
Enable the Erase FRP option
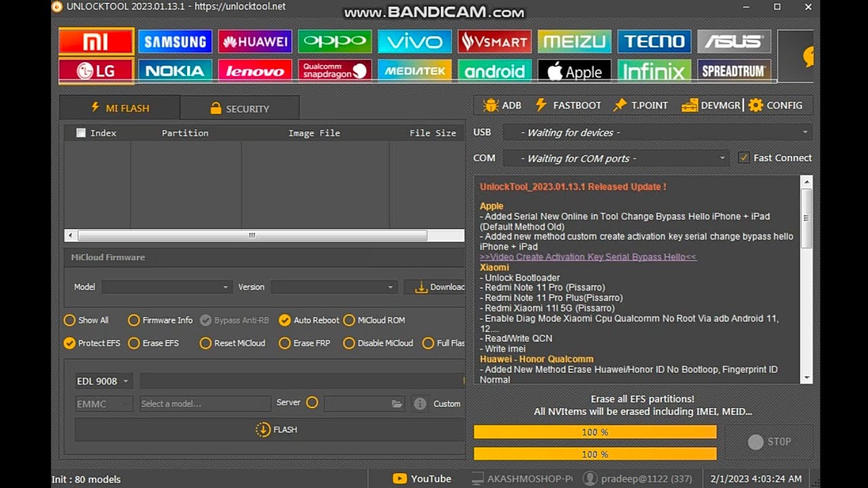(x=304, y=343)
